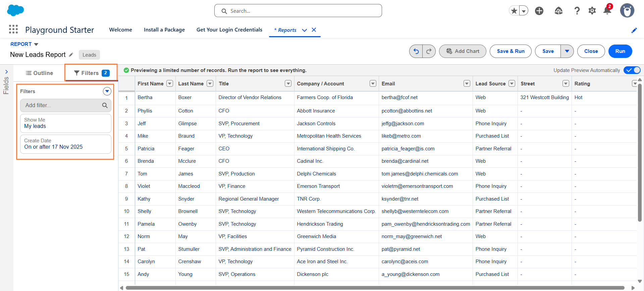Click the Save & Run button
The height and width of the screenshot is (291, 644).
(511, 51)
